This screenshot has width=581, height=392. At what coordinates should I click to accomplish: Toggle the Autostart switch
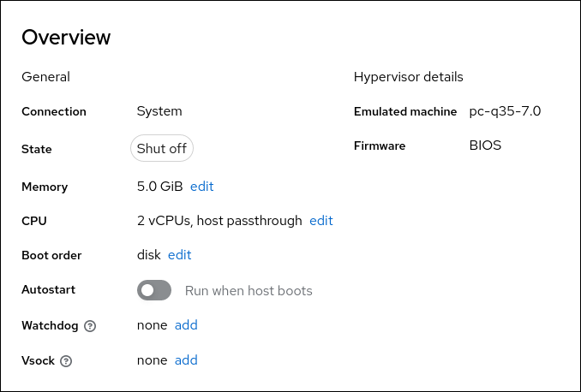point(154,291)
